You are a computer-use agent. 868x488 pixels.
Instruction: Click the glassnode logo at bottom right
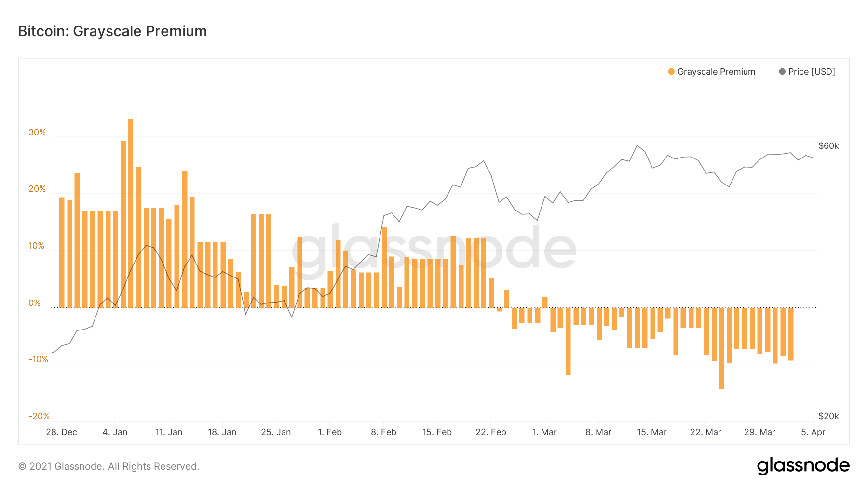point(803,466)
